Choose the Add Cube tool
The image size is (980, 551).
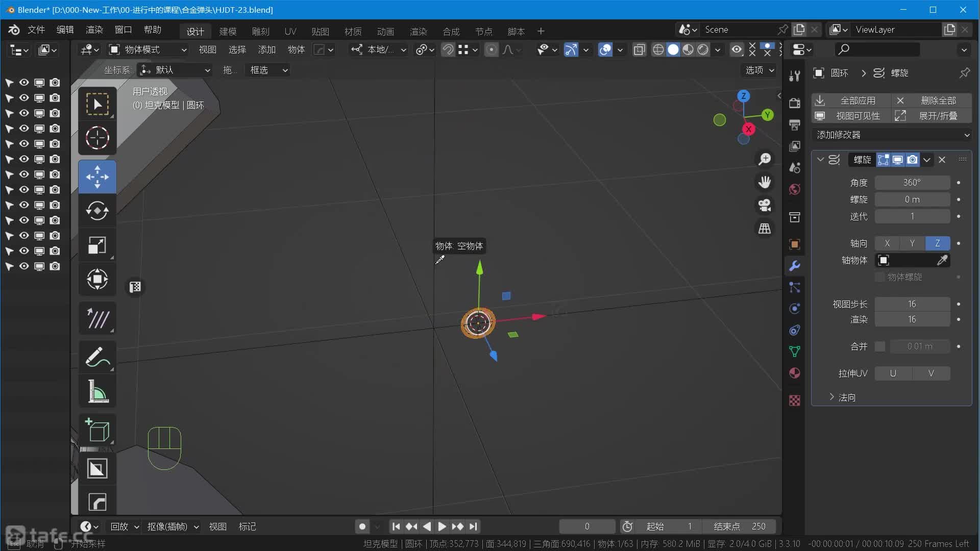pyautogui.click(x=97, y=430)
